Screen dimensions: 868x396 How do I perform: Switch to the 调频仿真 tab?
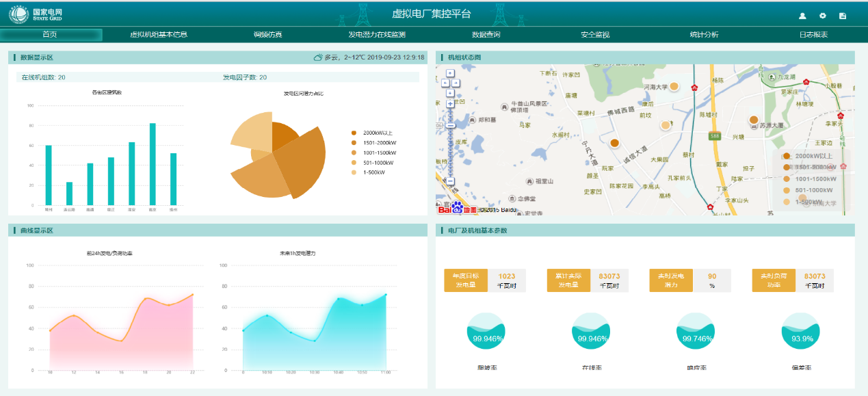pyautogui.click(x=267, y=35)
